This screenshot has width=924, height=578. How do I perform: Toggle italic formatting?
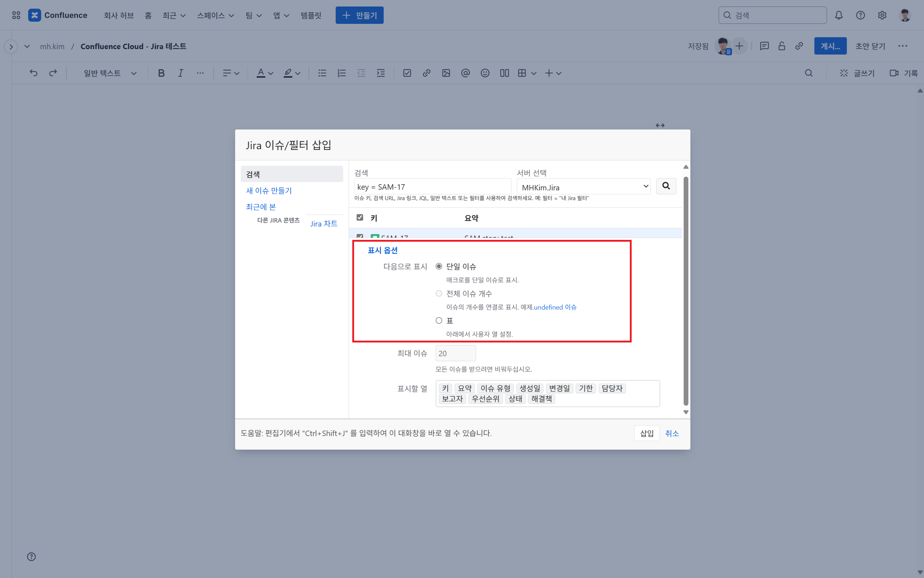pos(180,73)
